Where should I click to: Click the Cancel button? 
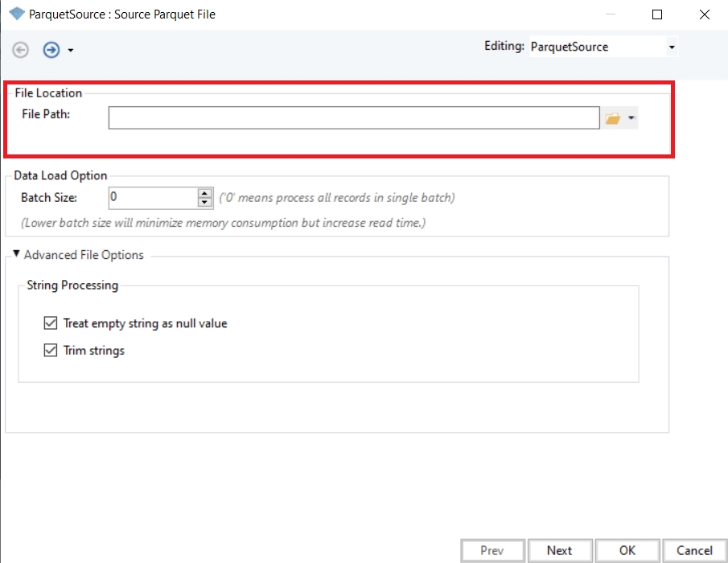click(x=694, y=550)
